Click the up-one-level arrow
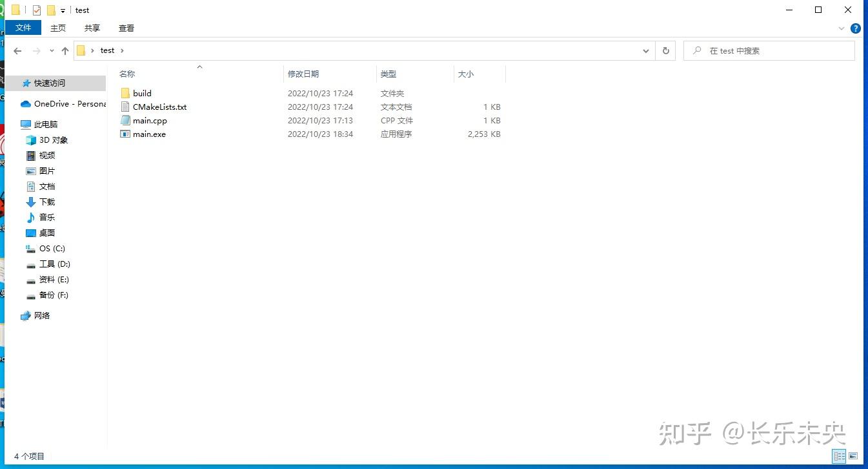 (x=65, y=50)
